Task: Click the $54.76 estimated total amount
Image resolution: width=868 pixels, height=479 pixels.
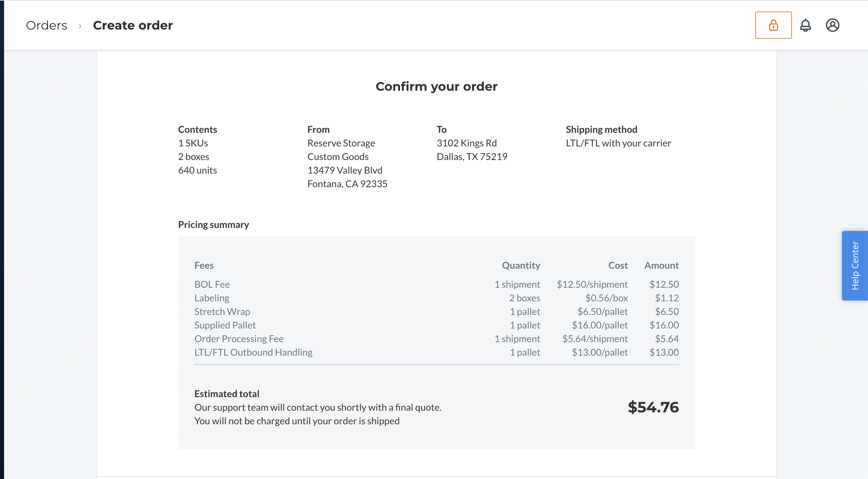Action: 653,407
